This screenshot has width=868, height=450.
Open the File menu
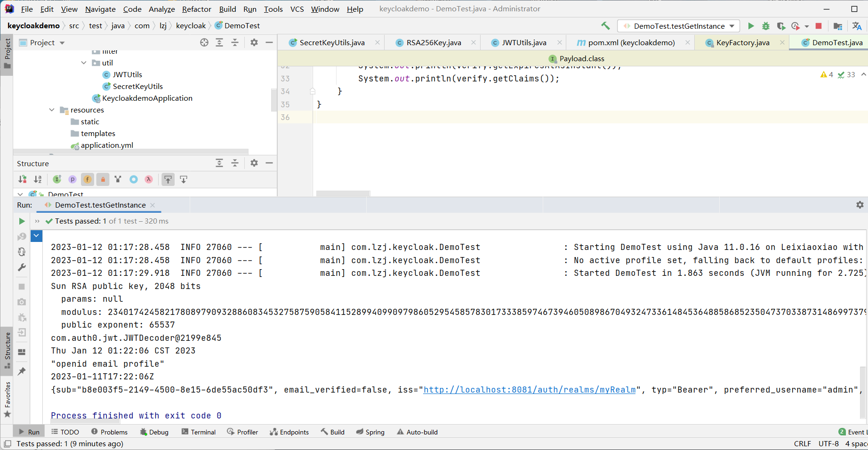coord(27,9)
